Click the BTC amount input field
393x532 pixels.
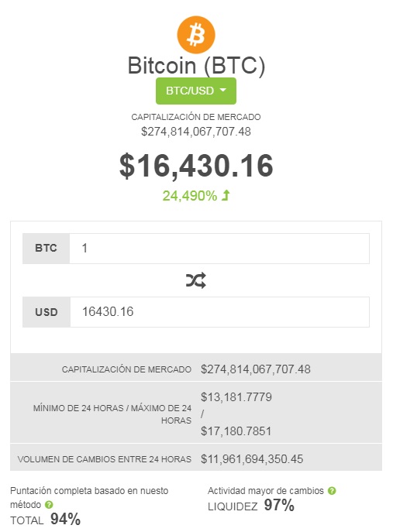219,249
